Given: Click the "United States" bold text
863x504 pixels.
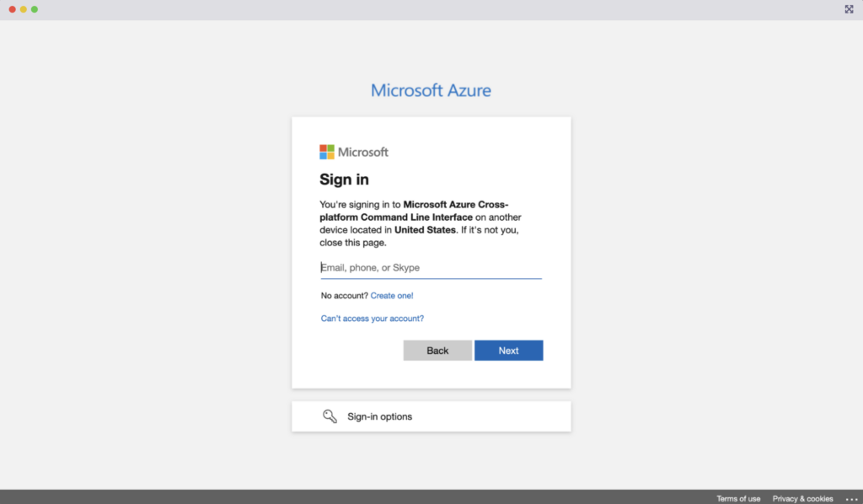Looking at the screenshot, I should pyautogui.click(x=425, y=230).
